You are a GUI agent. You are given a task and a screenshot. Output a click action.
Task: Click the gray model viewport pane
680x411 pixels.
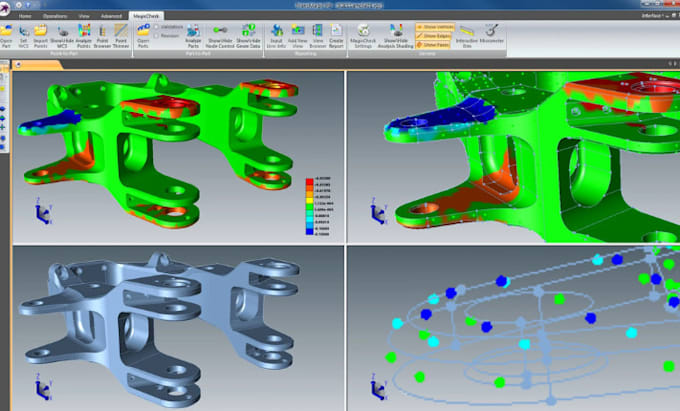click(x=178, y=328)
